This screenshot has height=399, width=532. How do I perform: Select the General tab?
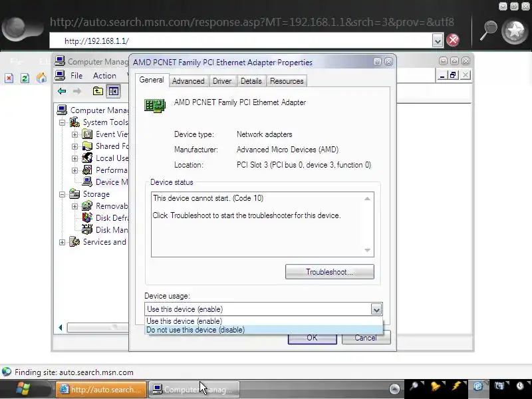pyautogui.click(x=152, y=80)
